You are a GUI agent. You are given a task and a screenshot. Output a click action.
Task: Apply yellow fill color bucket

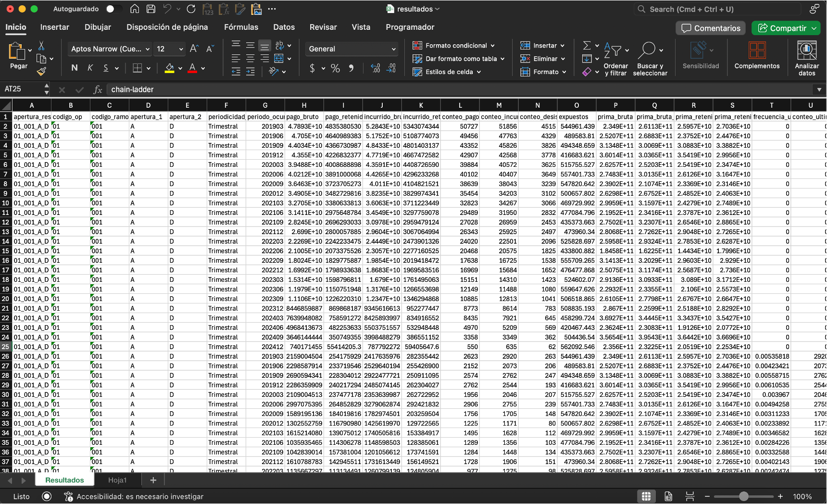click(x=169, y=68)
